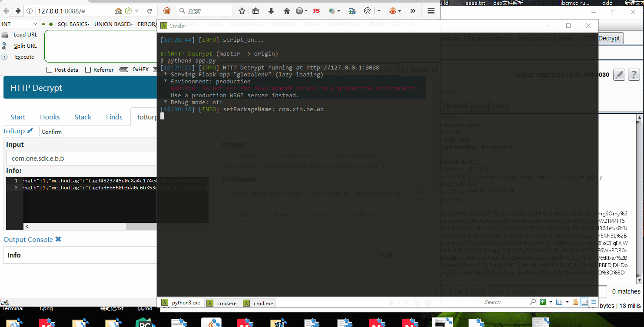Click the Split URL icon
The height and width of the screenshot is (327, 644).
[4, 46]
